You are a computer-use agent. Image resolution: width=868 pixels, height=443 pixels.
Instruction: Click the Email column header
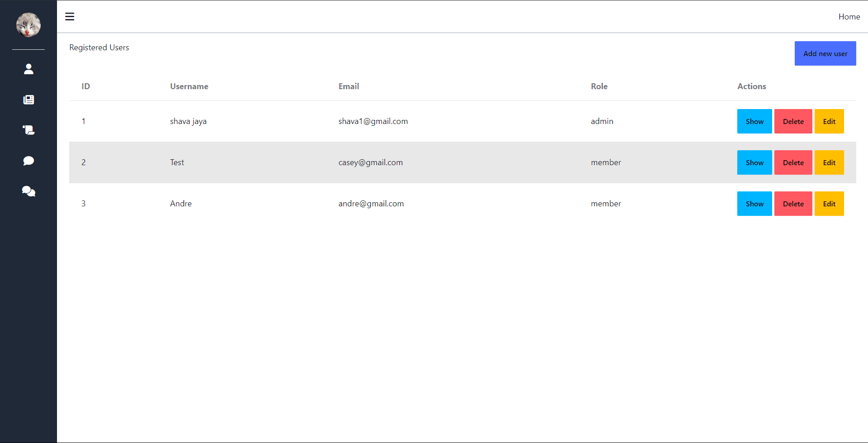(348, 86)
